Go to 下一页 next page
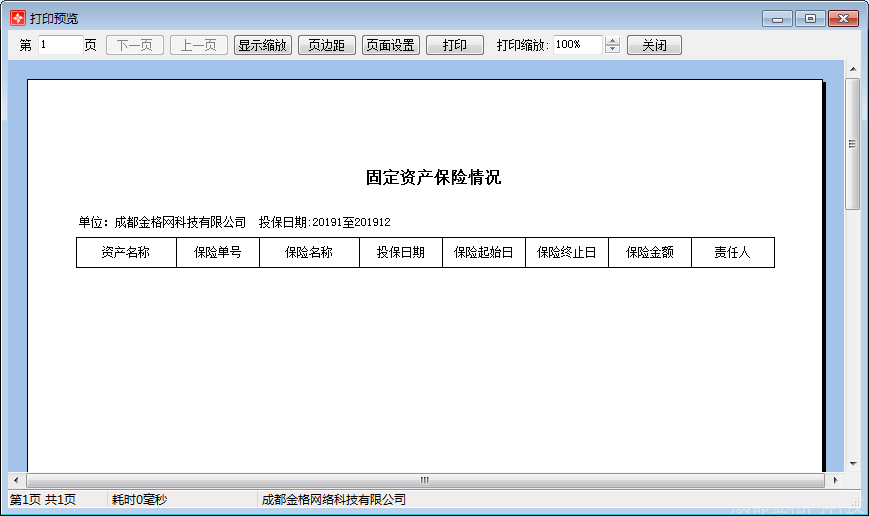 pos(135,45)
